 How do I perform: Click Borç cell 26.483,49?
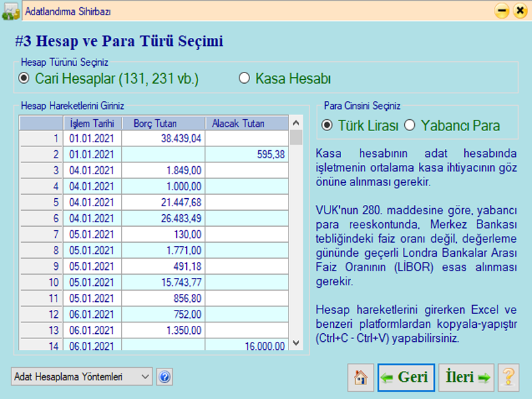[x=163, y=218]
